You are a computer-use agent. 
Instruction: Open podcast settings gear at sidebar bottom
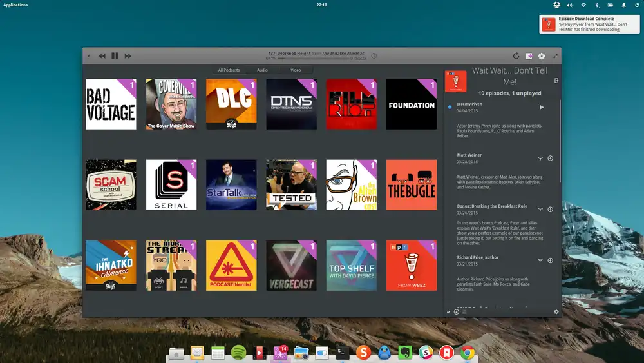click(556, 312)
